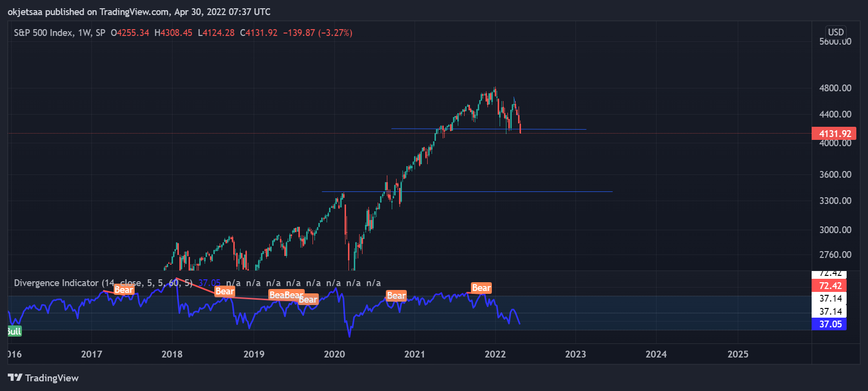Click the TradingView logo icon
Viewport: 868px width, 391px height.
coord(15,378)
